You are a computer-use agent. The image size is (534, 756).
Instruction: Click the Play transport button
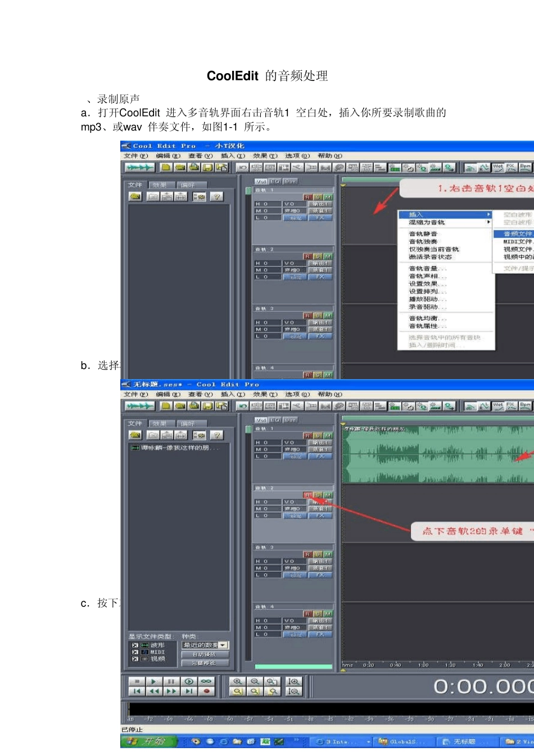pyautogui.click(x=153, y=681)
